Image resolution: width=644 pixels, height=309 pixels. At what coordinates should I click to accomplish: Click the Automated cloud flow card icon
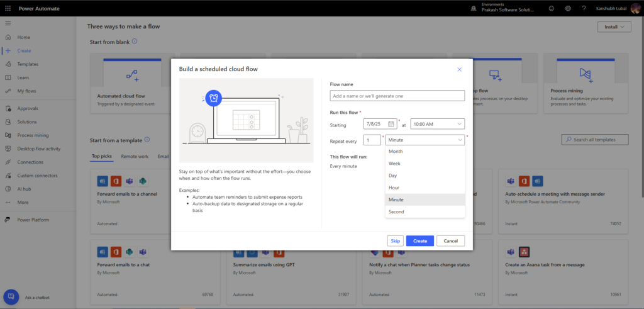[x=132, y=75]
